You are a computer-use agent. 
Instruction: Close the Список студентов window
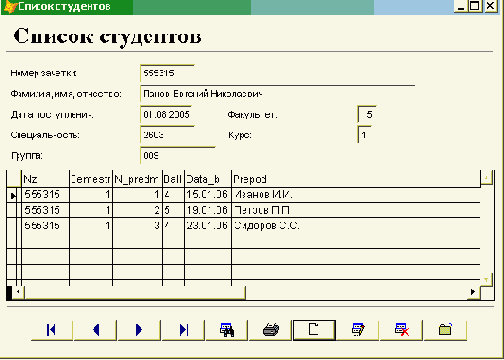[490, 7]
